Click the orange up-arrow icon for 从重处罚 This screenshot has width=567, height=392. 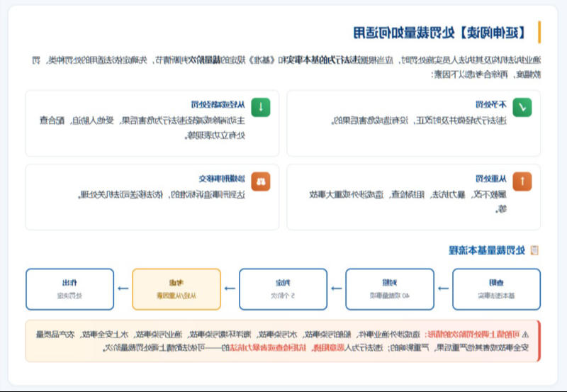[x=522, y=181]
